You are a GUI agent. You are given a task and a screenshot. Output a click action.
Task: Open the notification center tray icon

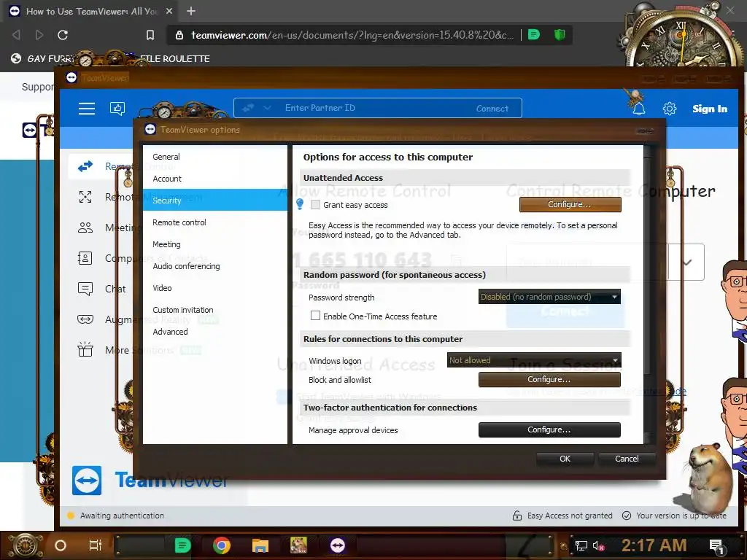coord(716,546)
